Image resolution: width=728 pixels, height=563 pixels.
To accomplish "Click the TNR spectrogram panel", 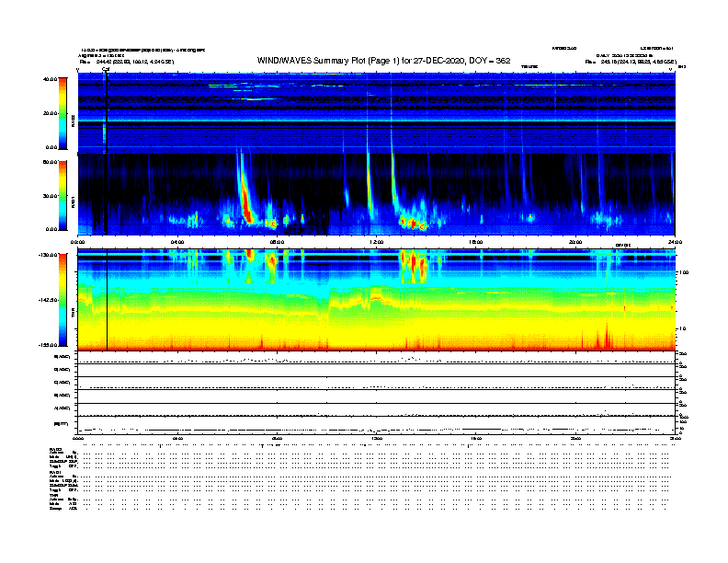I will coord(376,300).
